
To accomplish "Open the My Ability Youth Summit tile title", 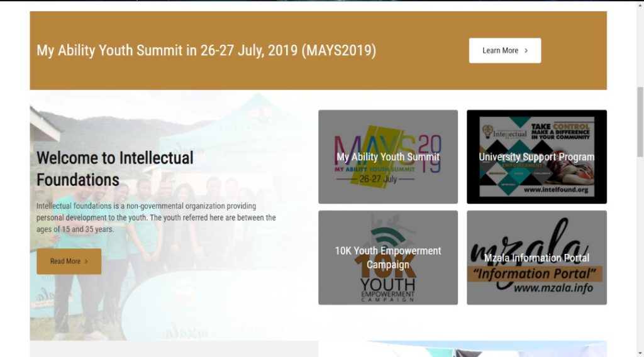I will point(387,157).
